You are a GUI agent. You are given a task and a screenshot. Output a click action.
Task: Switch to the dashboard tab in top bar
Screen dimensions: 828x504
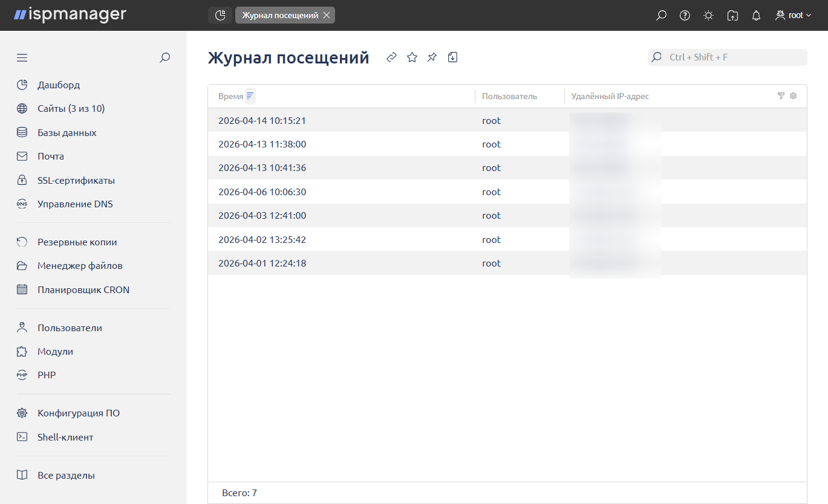tap(220, 15)
